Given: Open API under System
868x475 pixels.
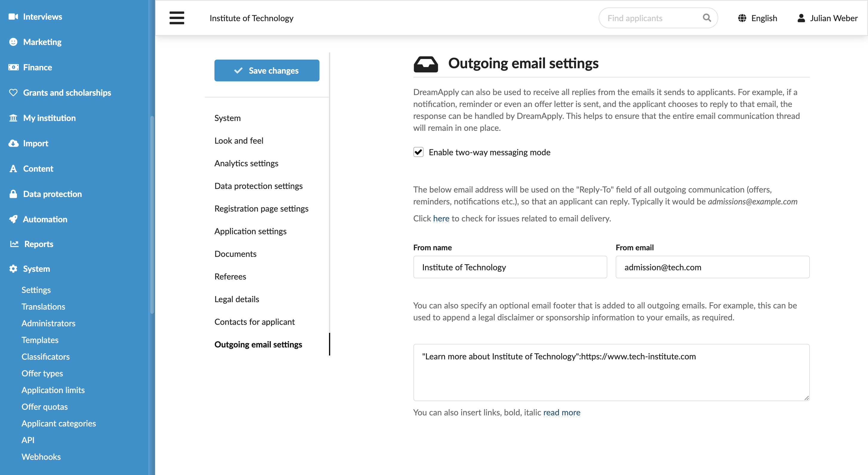Looking at the screenshot, I should [x=28, y=440].
